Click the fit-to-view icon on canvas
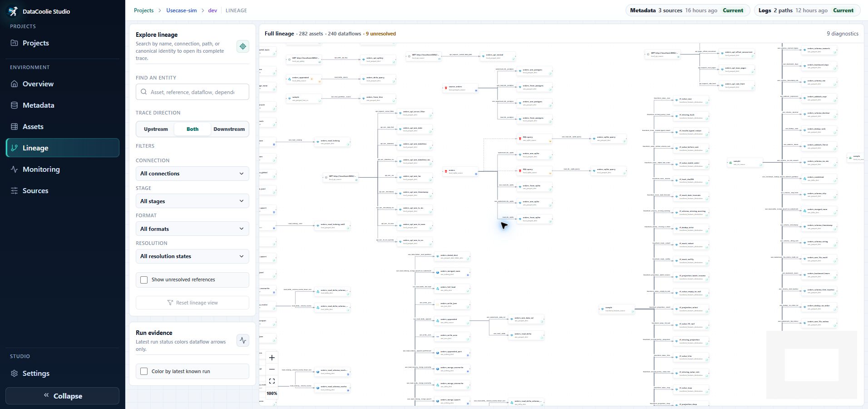868x409 pixels. click(x=272, y=381)
